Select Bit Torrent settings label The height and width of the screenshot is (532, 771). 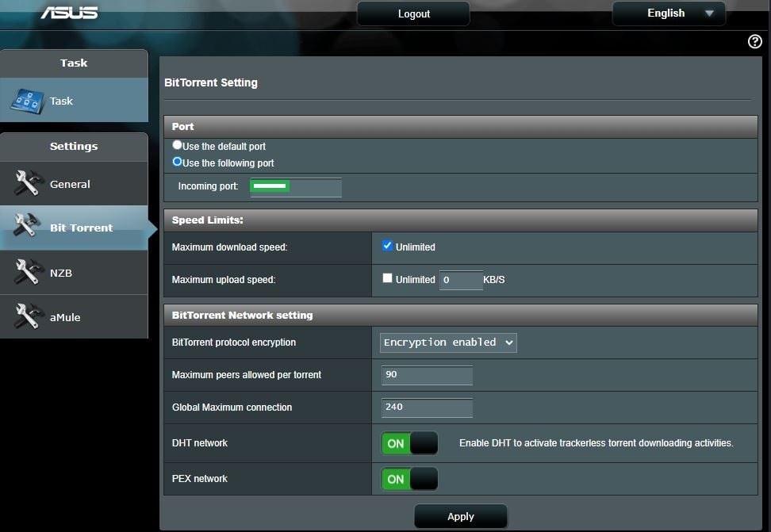81,228
